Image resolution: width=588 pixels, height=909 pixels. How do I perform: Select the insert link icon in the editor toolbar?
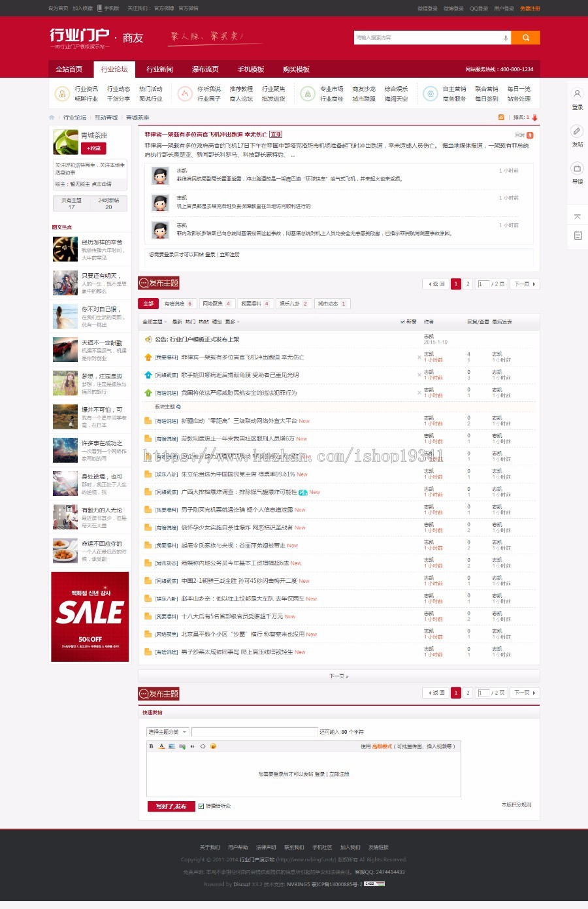pyautogui.click(x=182, y=746)
